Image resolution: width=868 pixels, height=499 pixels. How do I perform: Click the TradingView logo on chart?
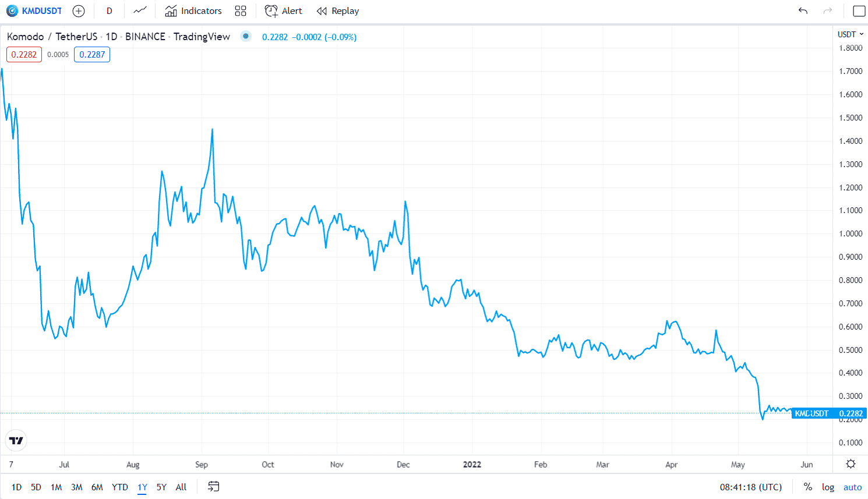coord(16,440)
